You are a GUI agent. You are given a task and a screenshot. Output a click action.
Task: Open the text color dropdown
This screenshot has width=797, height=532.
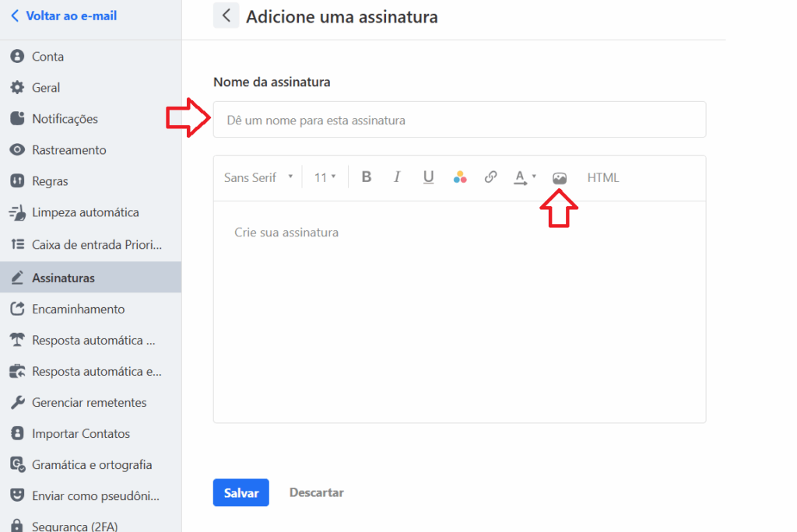525,177
